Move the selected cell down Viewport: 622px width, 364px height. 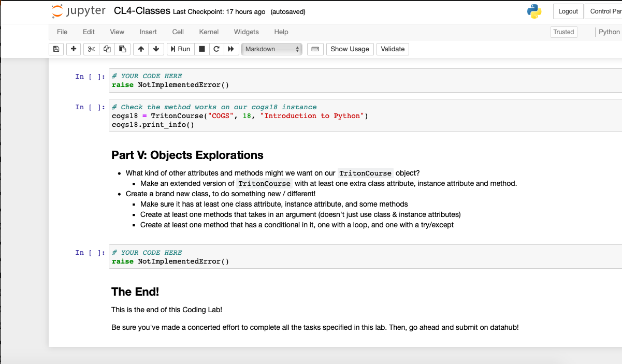(156, 49)
